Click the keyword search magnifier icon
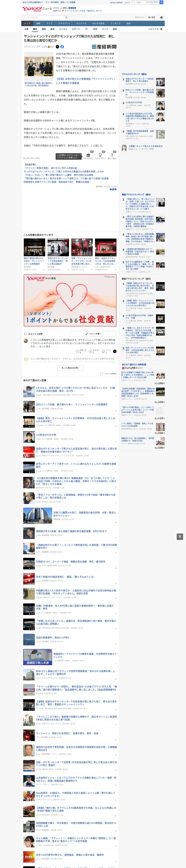This screenshot has height=868, width=186. tap(66, 18)
